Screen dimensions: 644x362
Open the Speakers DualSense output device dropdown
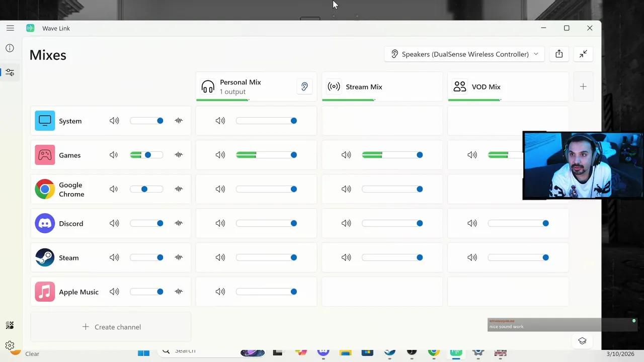[x=464, y=54]
